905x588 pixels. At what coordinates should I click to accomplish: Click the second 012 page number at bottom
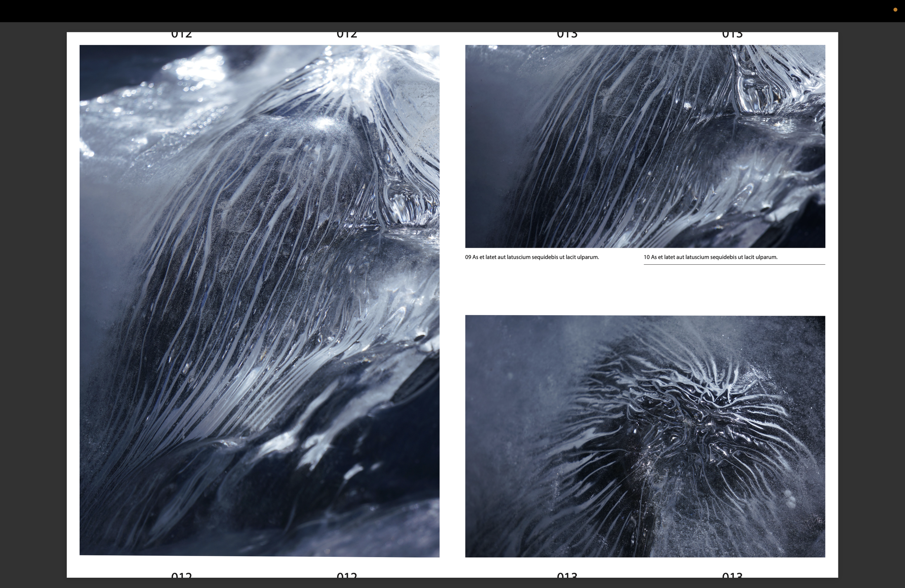pyautogui.click(x=347, y=575)
